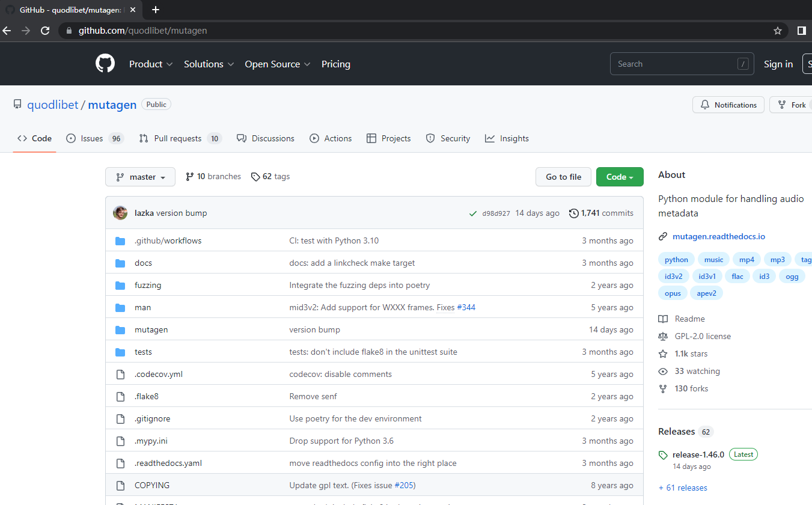Expand the Product menu

(x=151, y=64)
